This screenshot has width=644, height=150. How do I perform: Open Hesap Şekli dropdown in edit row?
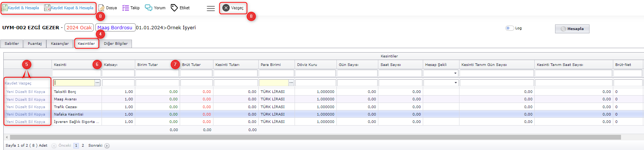455,83
